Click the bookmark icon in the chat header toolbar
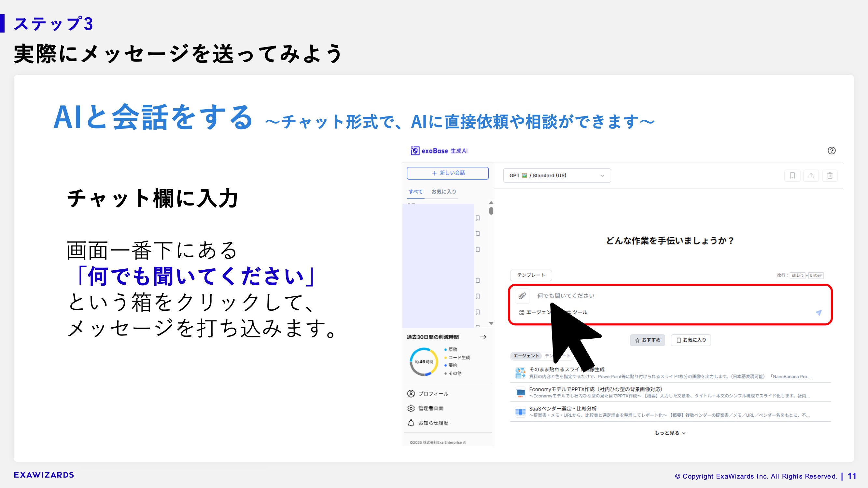The height and width of the screenshot is (488, 868). [x=792, y=175]
